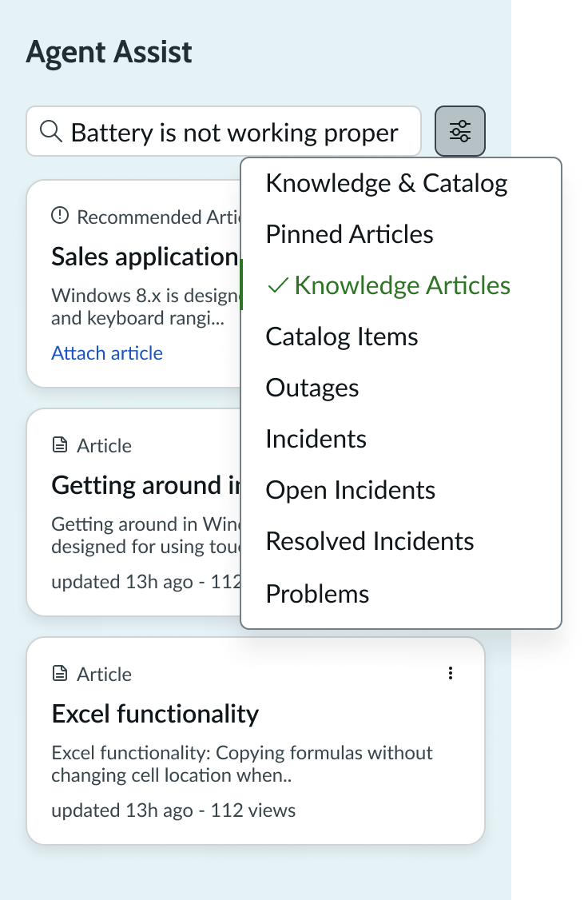The width and height of the screenshot is (588, 900).
Task: Select Incidents filter option
Action: point(316,439)
